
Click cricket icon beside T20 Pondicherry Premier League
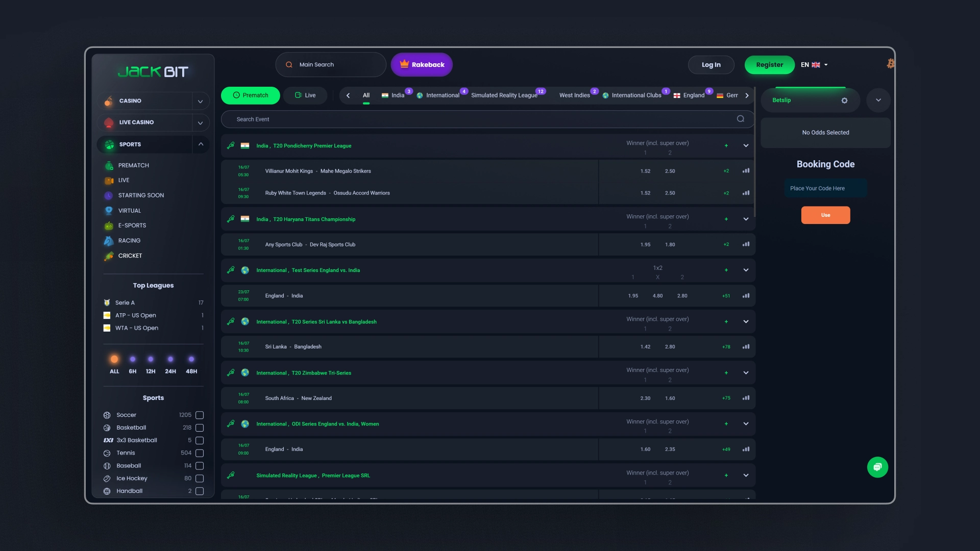pos(231,145)
